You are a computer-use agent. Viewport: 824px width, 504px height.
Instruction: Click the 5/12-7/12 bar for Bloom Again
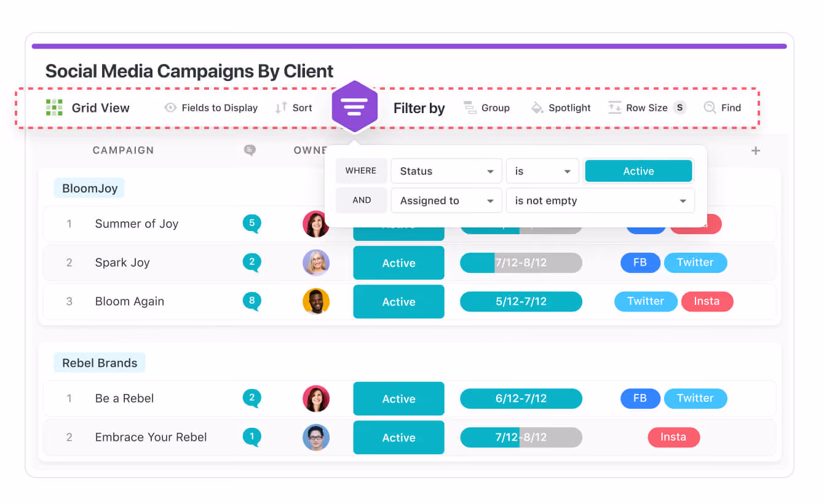tap(521, 301)
